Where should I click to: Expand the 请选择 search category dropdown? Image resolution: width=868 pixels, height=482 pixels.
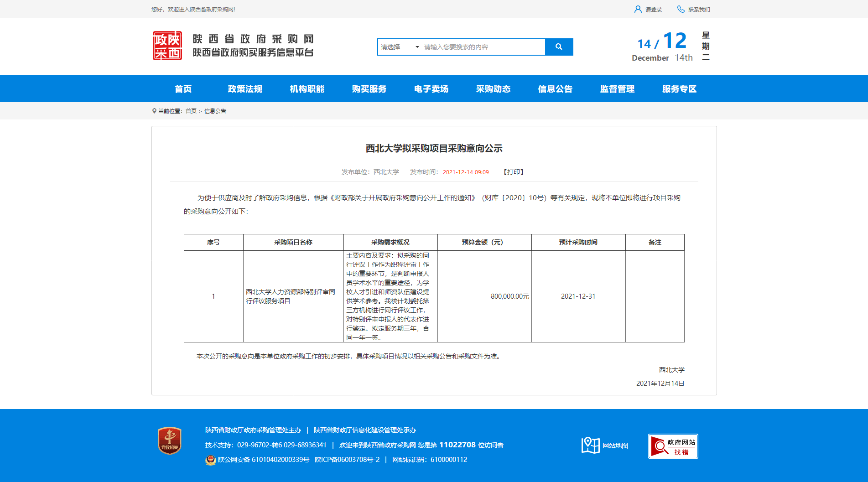pyautogui.click(x=400, y=47)
